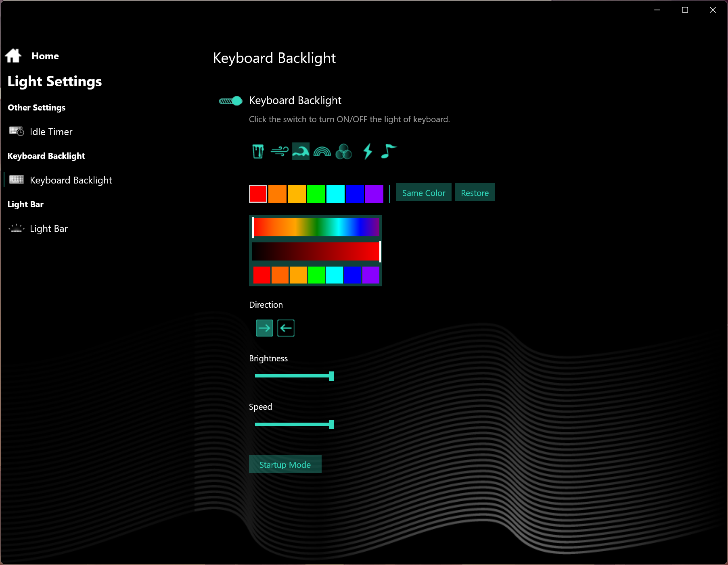Pick a hue on the rainbow spectrum bar
The height and width of the screenshot is (565, 728).
[316, 227]
